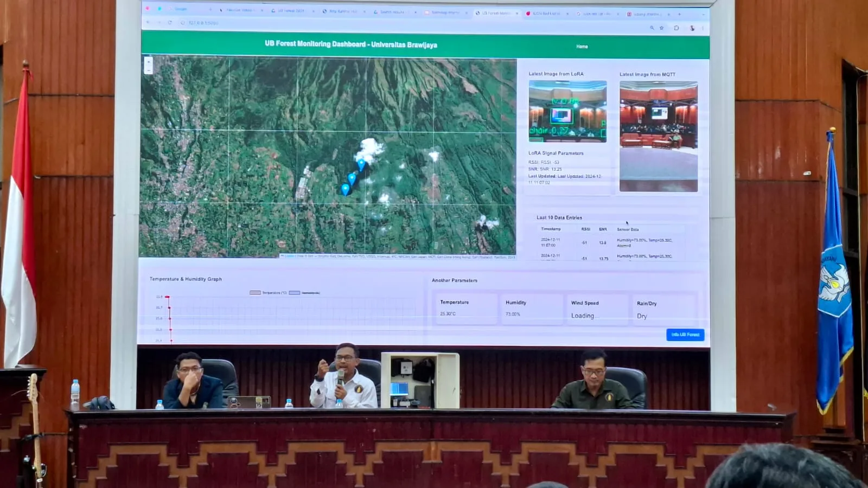Screen dimensions: 868x488
Task: Click the SNR value 13.25 line
Action: point(545,169)
